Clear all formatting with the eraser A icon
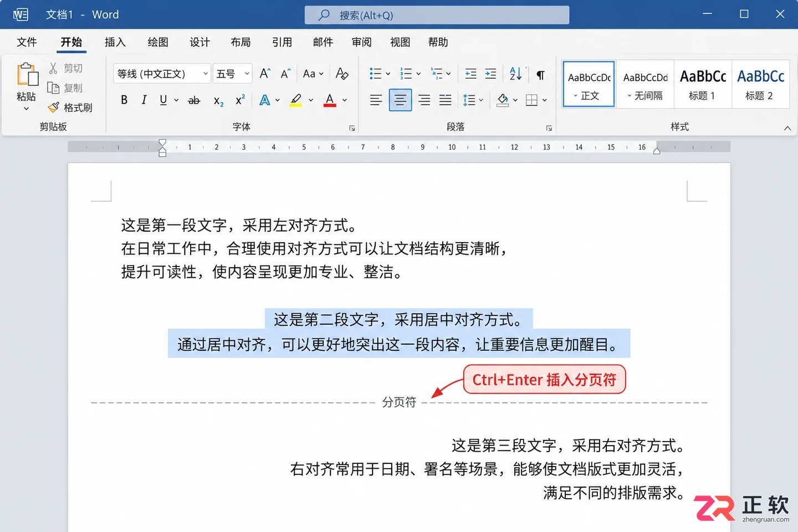Viewport: 798px width, 532px height. pyautogui.click(x=342, y=74)
